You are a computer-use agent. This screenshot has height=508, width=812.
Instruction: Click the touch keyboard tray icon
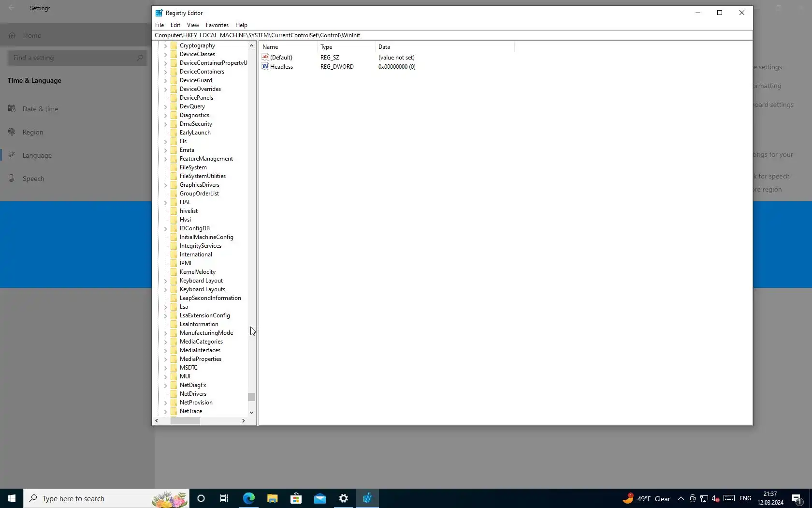click(x=729, y=499)
